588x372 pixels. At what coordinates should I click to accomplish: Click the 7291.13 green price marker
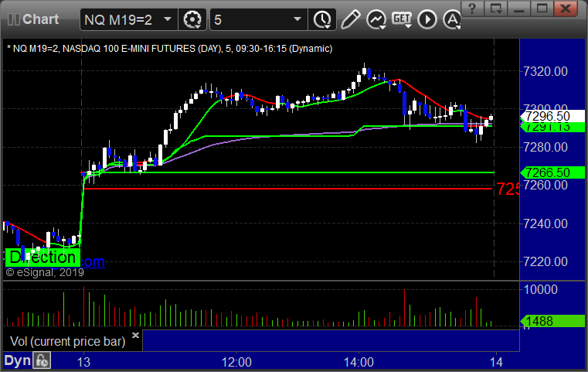552,128
